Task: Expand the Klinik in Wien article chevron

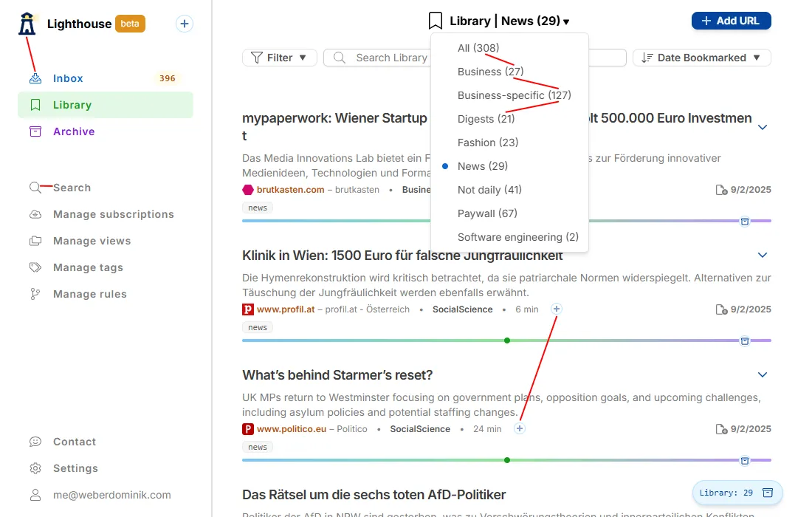Action: 763,255
